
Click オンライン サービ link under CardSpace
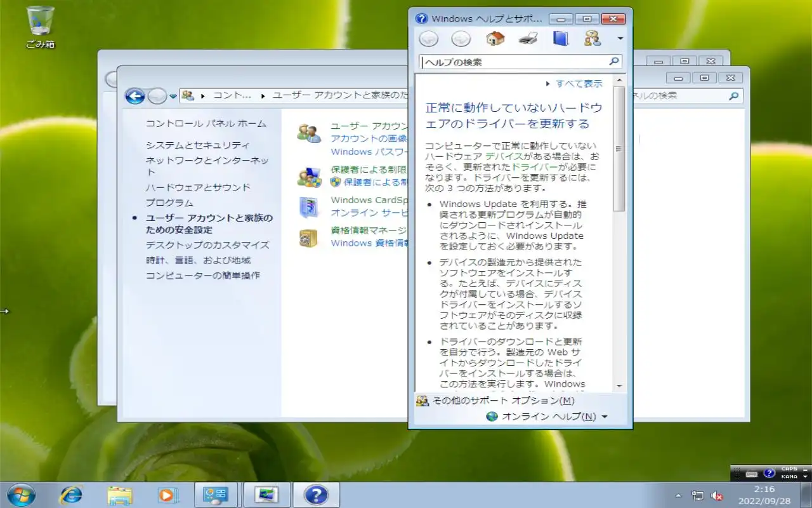(369, 213)
